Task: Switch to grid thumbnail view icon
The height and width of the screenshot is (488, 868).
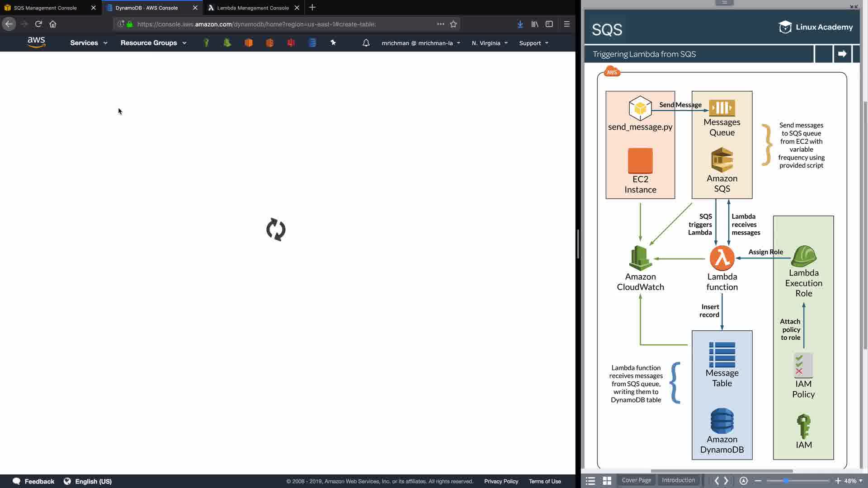Action: point(607,481)
